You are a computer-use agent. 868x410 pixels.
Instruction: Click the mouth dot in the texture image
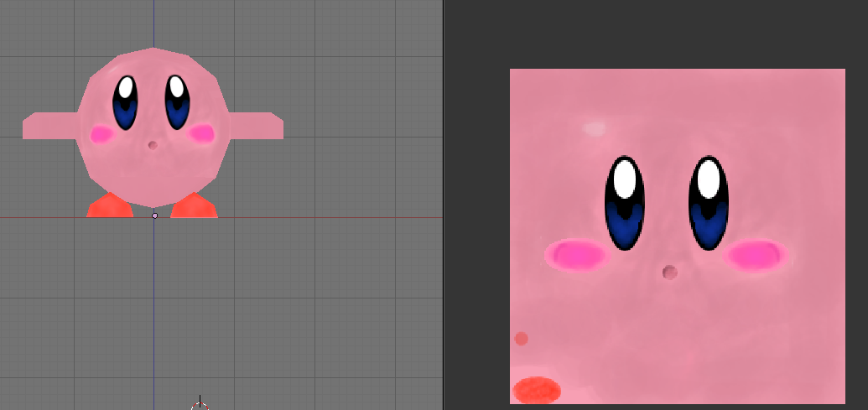click(670, 272)
